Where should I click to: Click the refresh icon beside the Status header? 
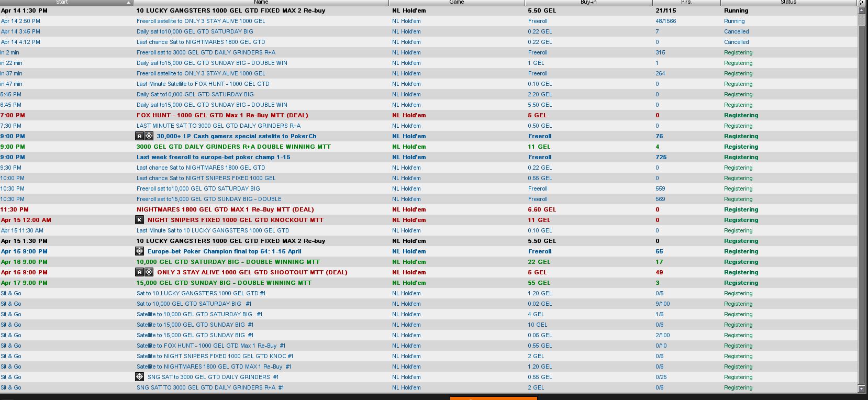(862, 3)
